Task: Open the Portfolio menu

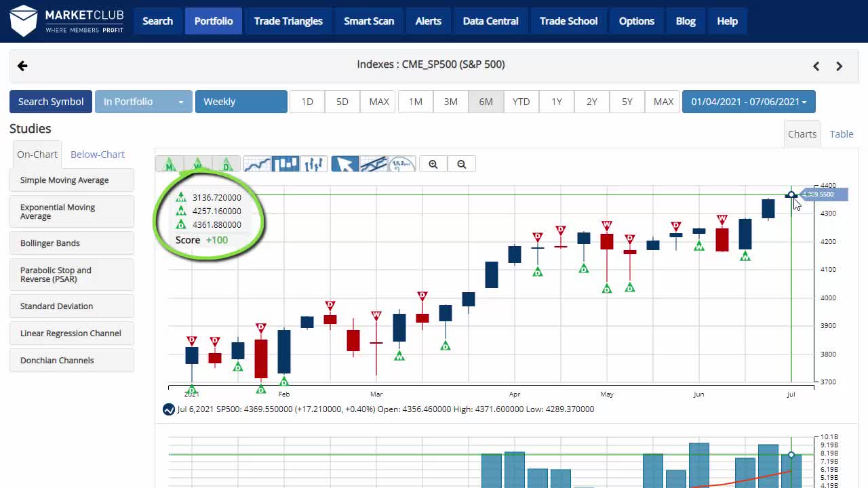Action: click(x=214, y=21)
